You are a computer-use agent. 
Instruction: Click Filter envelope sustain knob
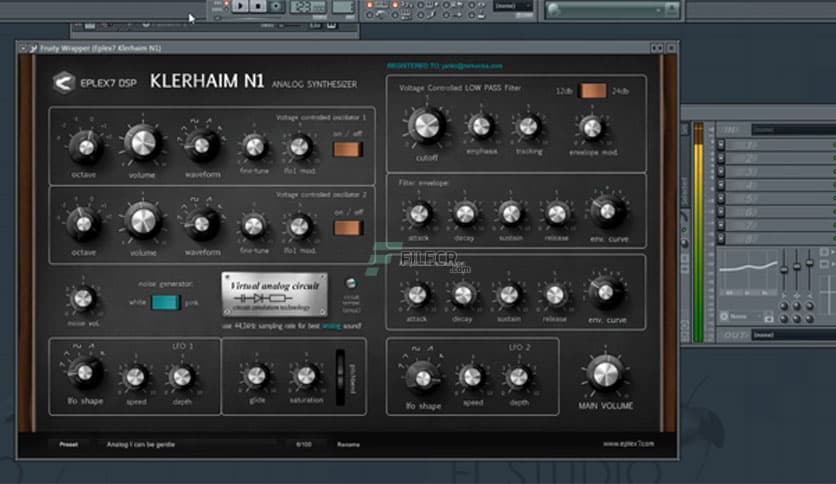click(x=511, y=214)
